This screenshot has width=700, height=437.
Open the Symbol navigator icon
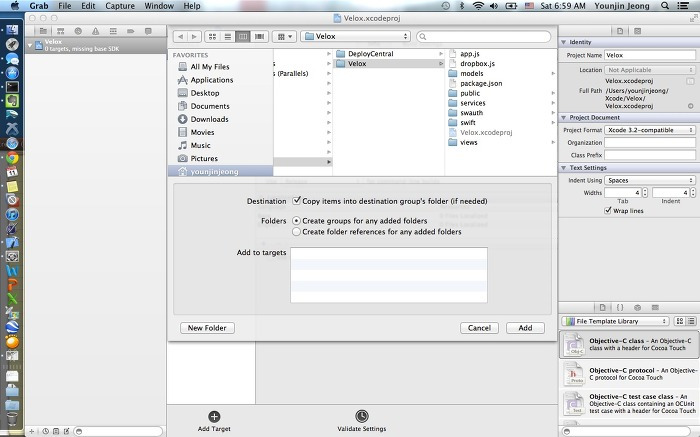click(61, 31)
